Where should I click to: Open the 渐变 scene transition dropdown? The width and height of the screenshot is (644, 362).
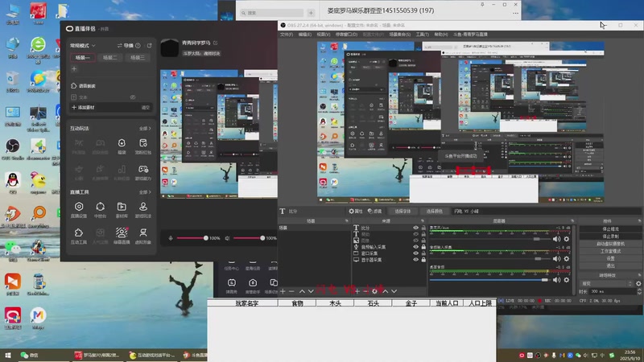pos(607,284)
